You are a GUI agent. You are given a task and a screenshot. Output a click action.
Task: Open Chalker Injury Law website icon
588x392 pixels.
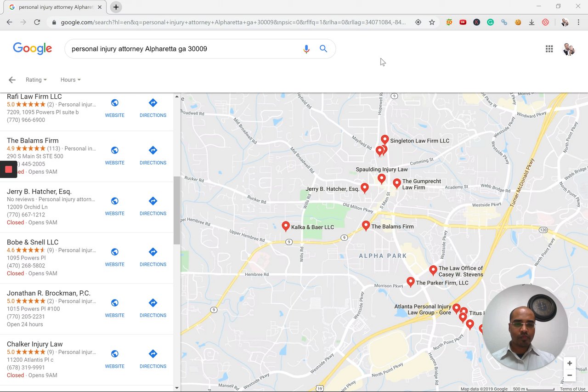tap(115, 354)
